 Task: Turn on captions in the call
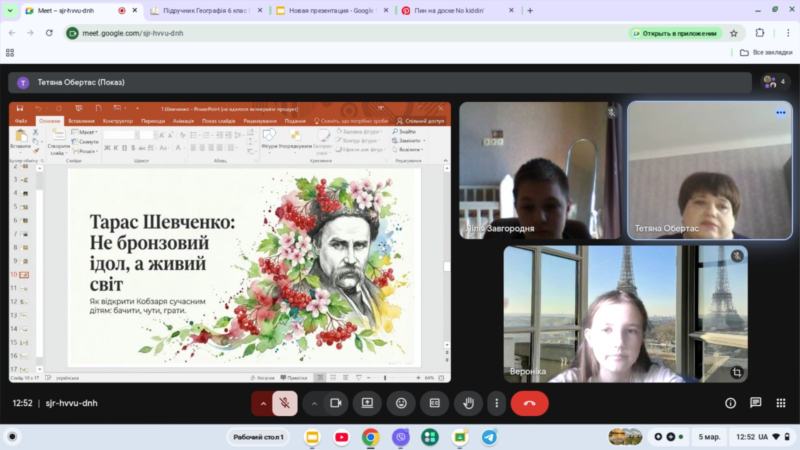(x=434, y=403)
